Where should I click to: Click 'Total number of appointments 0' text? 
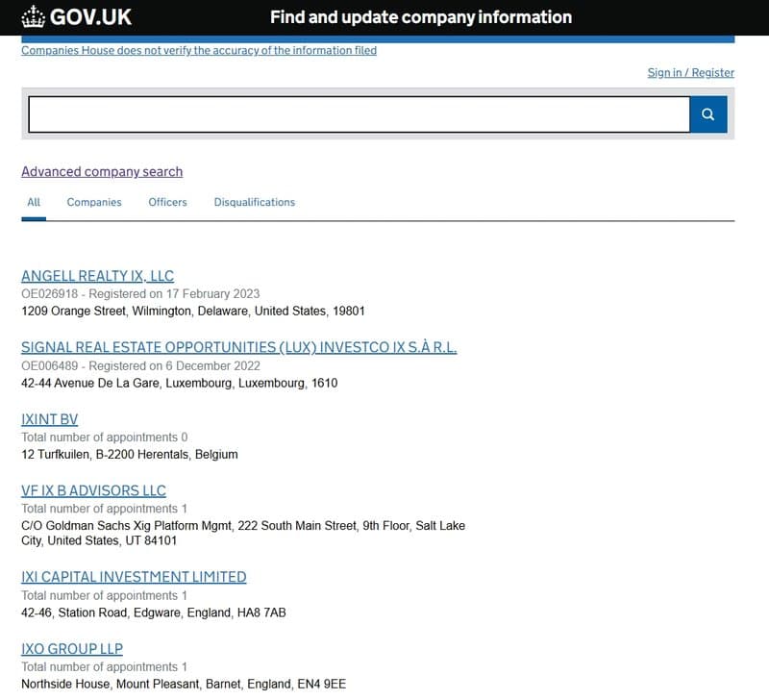click(105, 437)
